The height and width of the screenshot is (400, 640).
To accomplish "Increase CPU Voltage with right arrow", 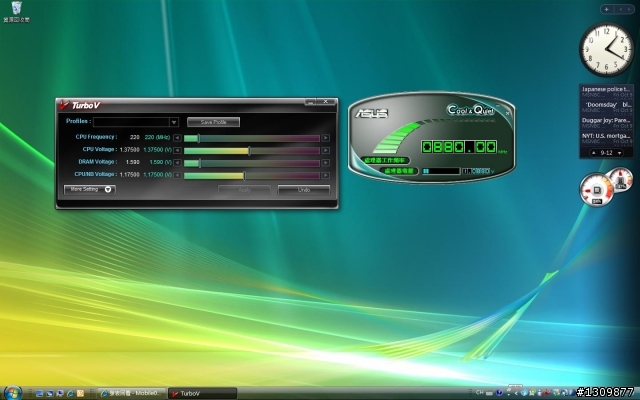I will (x=325, y=150).
